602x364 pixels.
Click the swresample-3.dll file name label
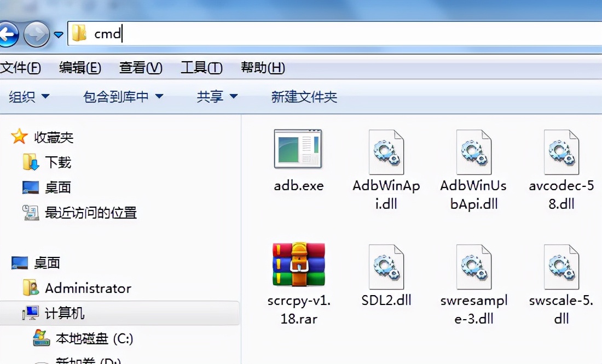click(x=474, y=309)
